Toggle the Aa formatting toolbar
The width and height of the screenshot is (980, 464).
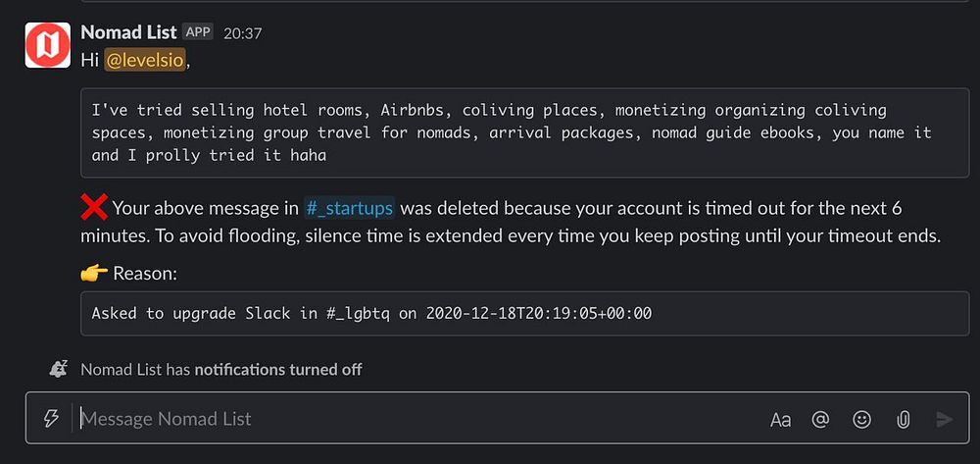[780, 420]
